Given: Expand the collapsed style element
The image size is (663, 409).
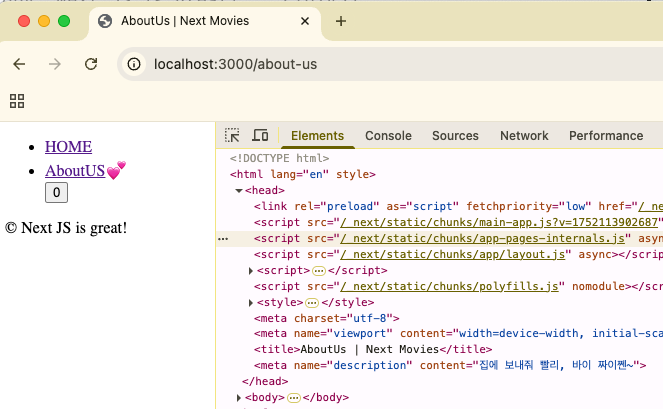Looking at the screenshot, I should (x=251, y=303).
